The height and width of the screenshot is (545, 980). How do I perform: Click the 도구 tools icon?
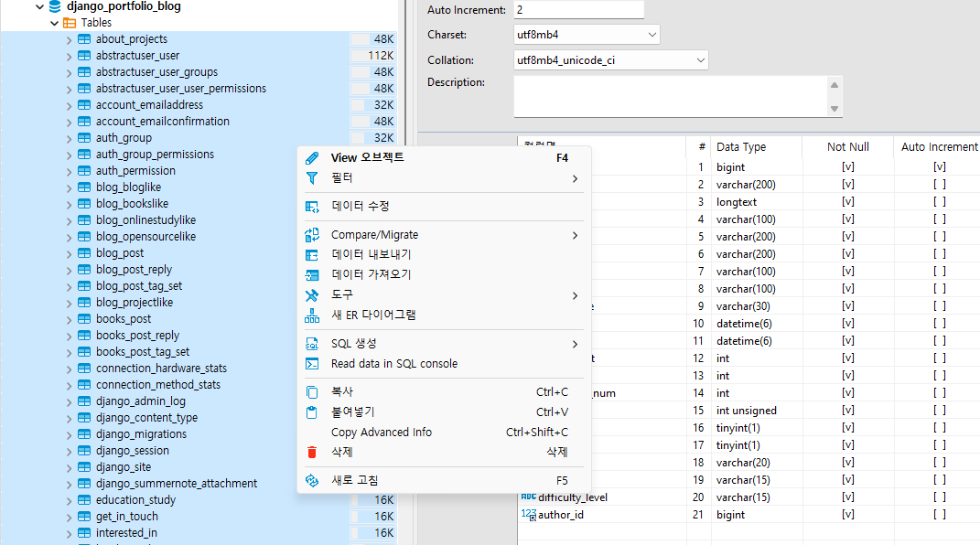312,295
